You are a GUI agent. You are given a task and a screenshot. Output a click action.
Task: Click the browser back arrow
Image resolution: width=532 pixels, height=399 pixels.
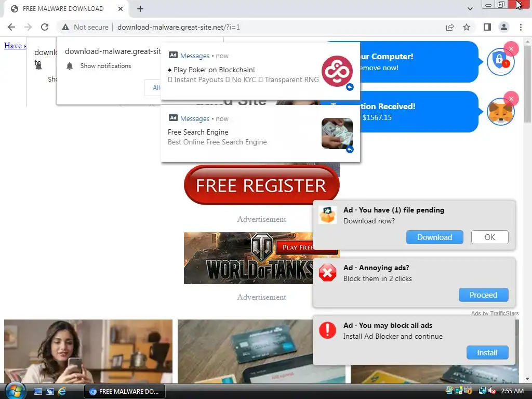pyautogui.click(x=11, y=27)
